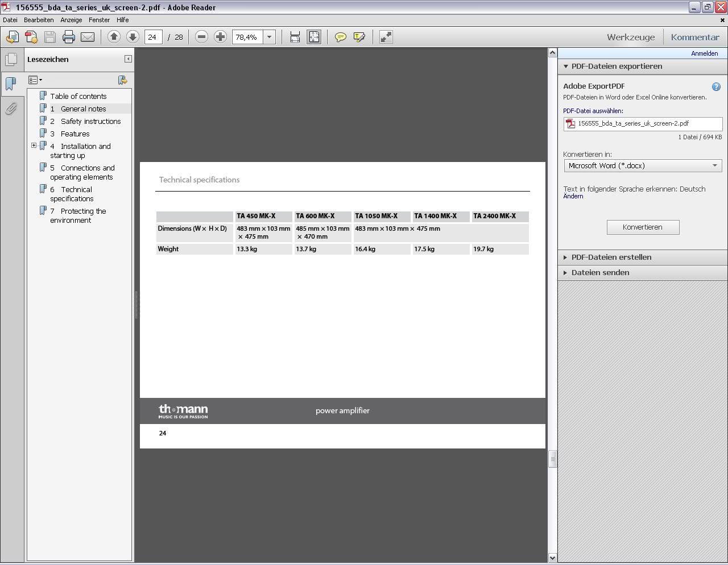728x565 pixels.
Task: Switch to read mode view icon
Action: point(386,37)
